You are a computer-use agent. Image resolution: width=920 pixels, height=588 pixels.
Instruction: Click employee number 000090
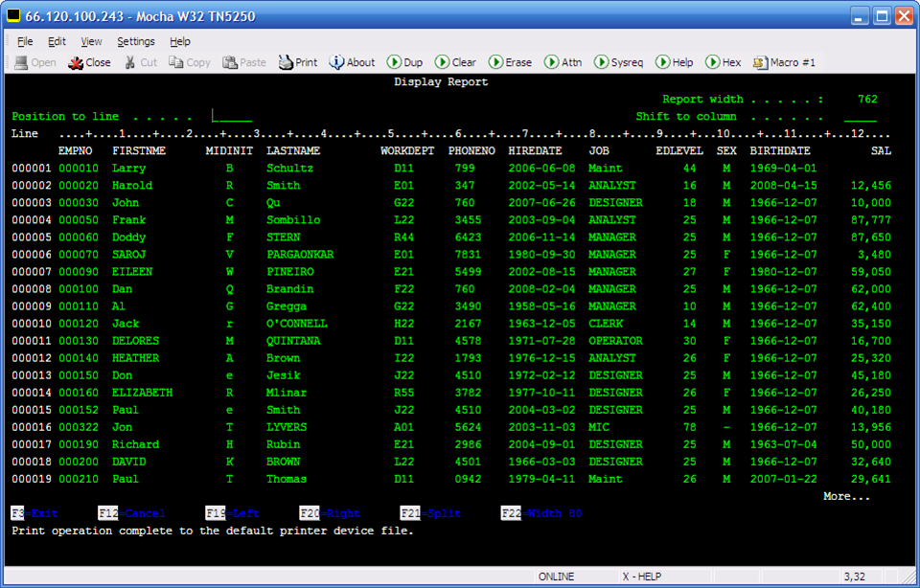[x=79, y=271]
